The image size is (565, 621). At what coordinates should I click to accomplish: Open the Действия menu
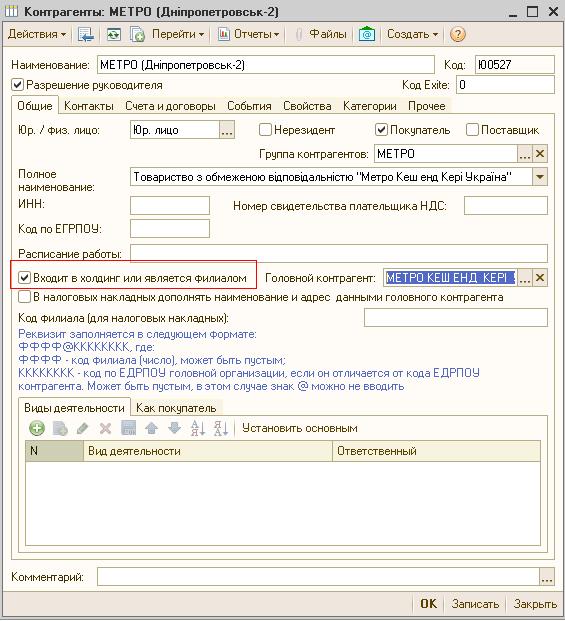(x=36, y=34)
